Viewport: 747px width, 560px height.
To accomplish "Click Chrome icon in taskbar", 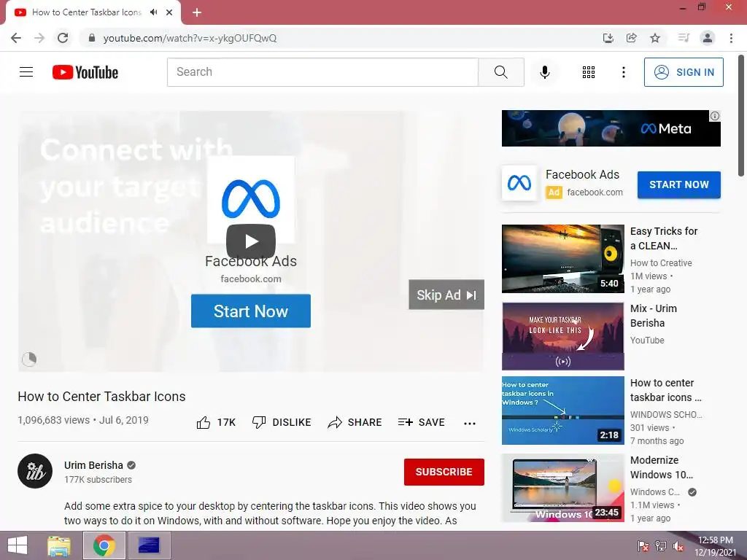I will [x=104, y=545].
